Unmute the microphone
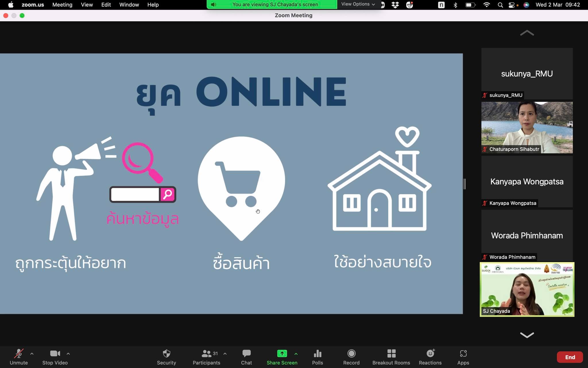Screen dimensions: 588x368 point(19,354)
